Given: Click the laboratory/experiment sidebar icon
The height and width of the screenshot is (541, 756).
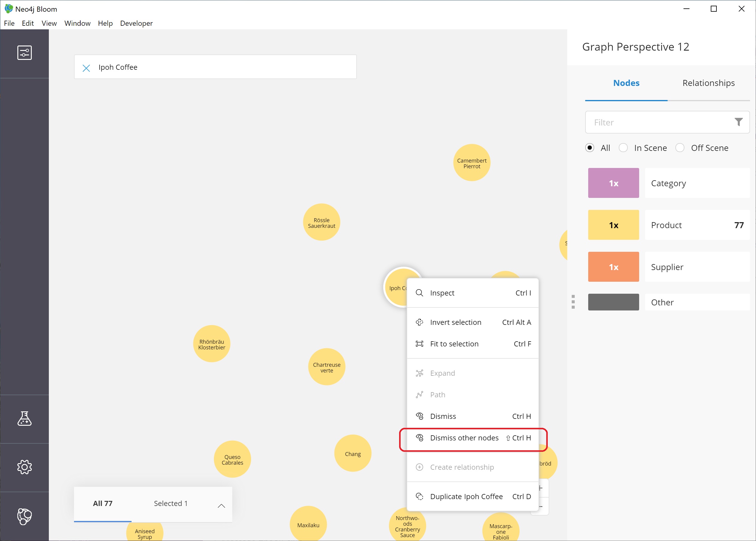Looking at the screenshot, I should [24, 417].
